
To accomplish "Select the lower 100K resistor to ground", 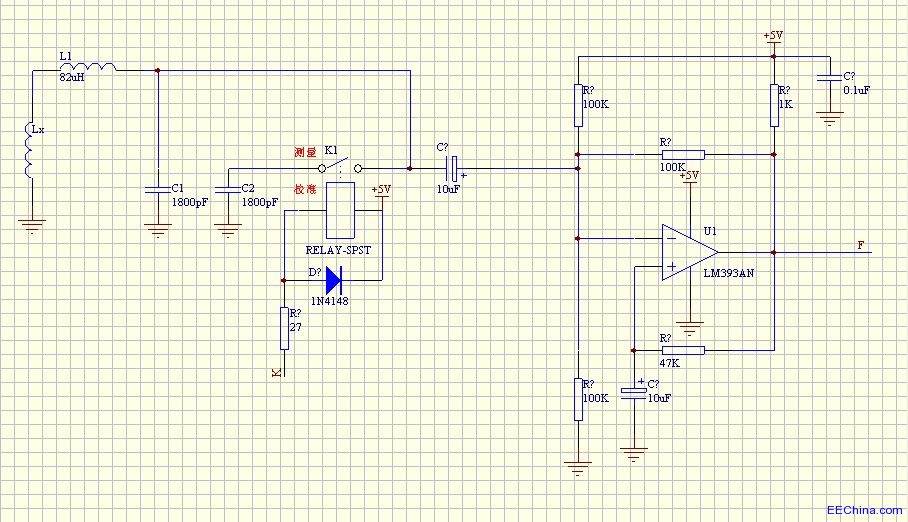I will point(579,399).
